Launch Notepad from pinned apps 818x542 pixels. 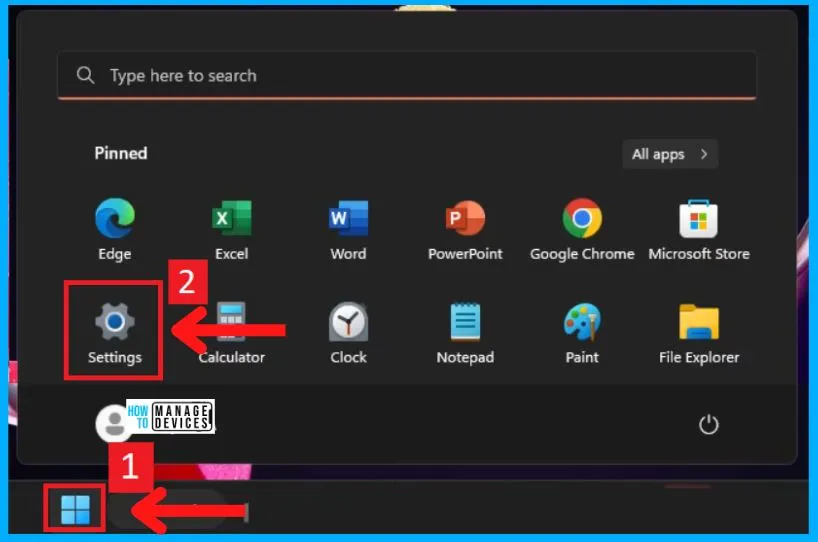click(465, 333)
